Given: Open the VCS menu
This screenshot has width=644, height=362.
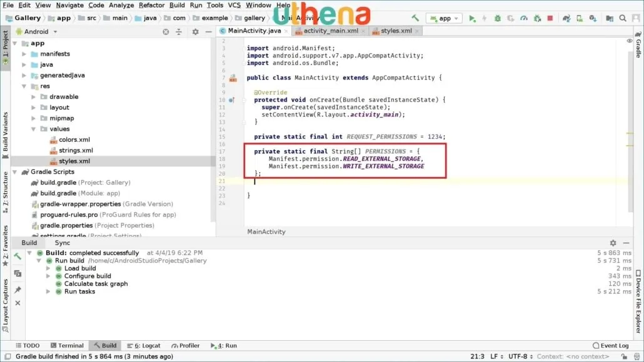Looking at the screenshot, I should click(234, 6).
